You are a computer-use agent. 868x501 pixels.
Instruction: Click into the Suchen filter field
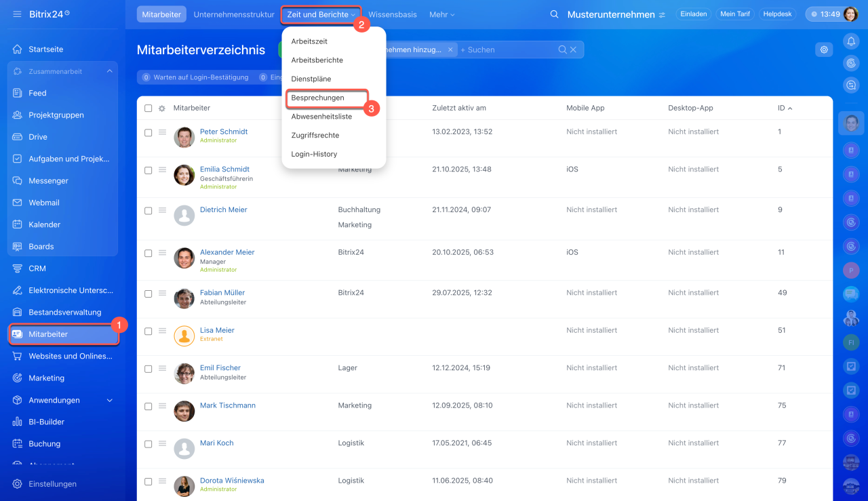coord(509,49)
